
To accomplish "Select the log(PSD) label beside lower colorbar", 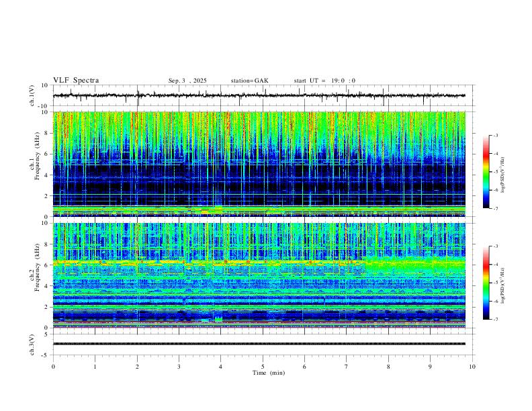I will (x=502, y=285).
